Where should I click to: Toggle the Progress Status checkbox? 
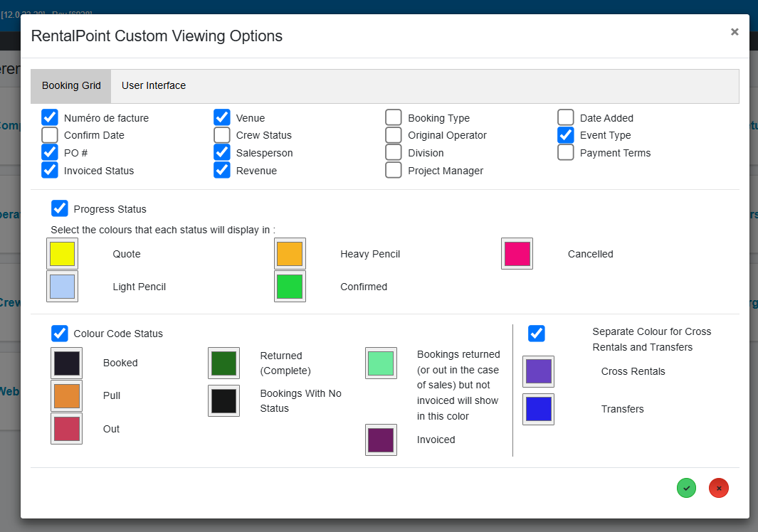pyautogui.click(x=60, y=208)
